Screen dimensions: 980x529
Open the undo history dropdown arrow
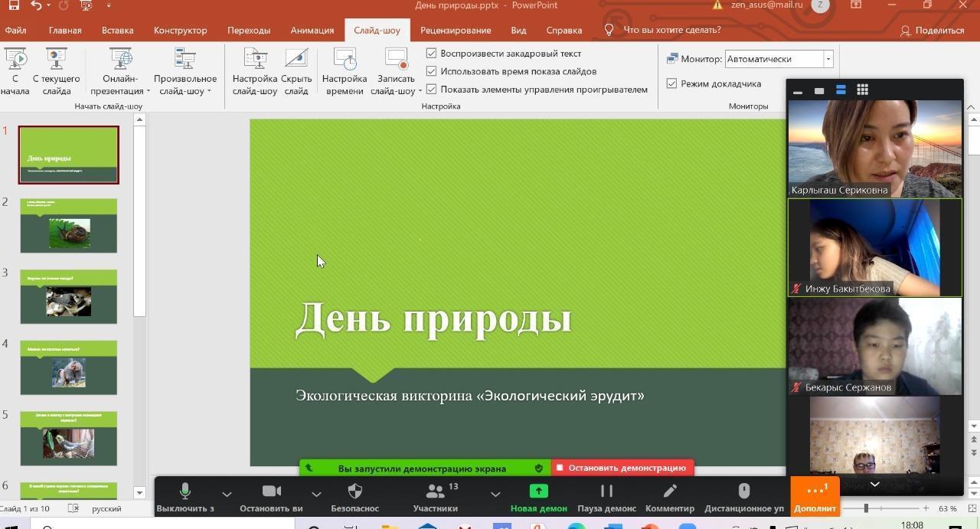49,5
